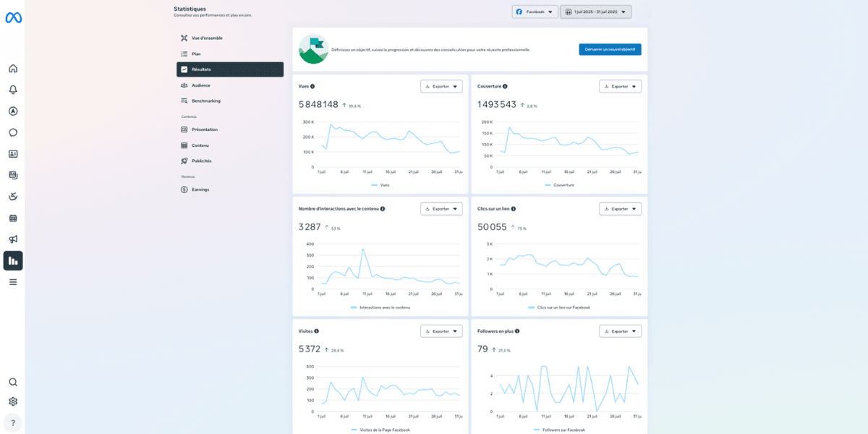The image size is (868, 434).
Task: Open the Ads megaphone icon in sidebar
Action: pos(13,239)
